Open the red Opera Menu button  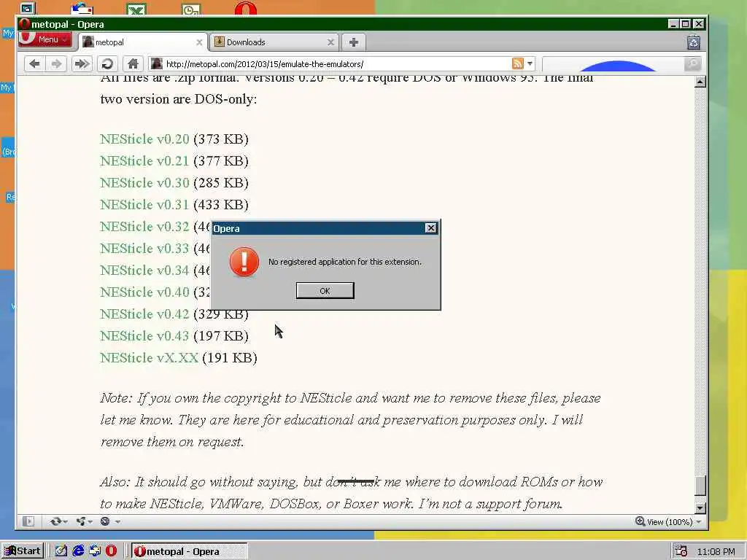[x=44, y=39]
